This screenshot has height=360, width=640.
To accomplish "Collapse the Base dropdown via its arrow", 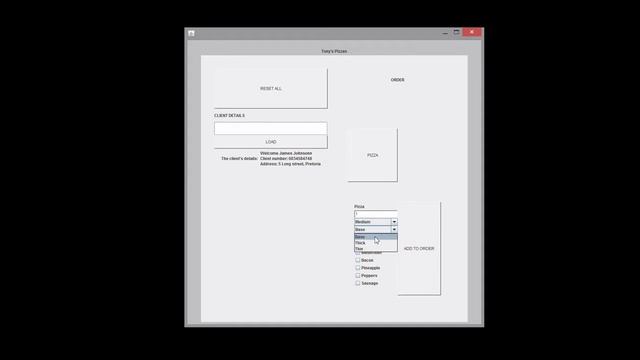I will coord(394,229).
